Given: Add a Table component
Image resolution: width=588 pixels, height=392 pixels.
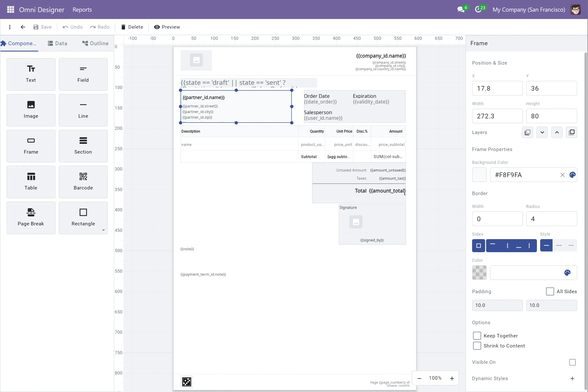Looking at the screenshot, I should click(x=31, y=182).
